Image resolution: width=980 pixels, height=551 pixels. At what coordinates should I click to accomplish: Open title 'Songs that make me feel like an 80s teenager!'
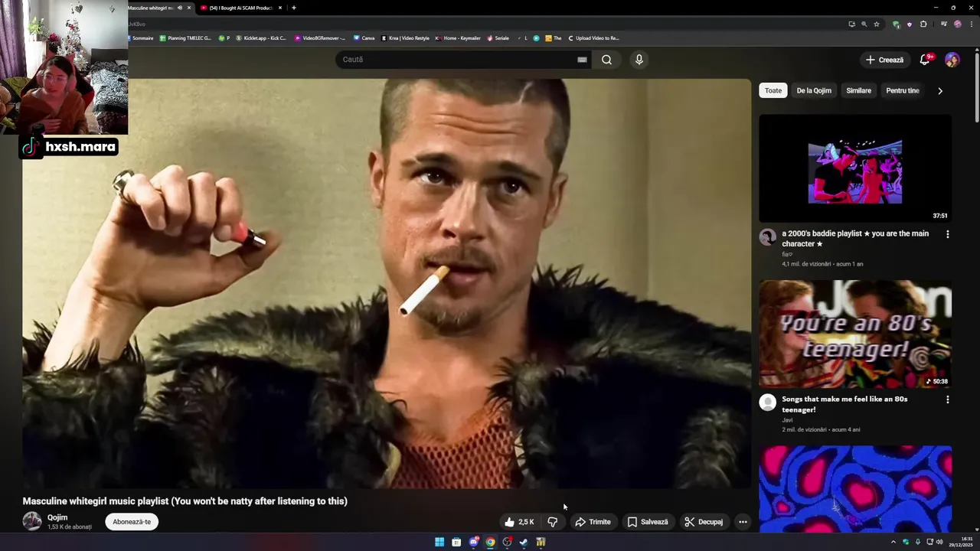[844, 404]
